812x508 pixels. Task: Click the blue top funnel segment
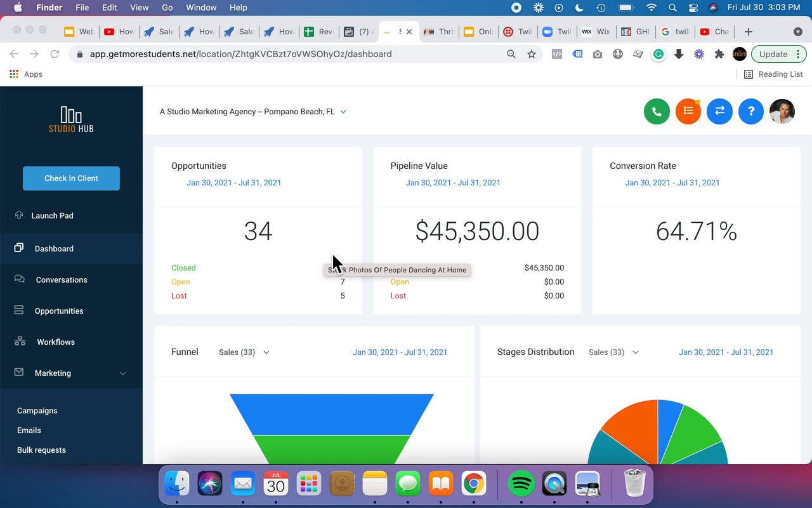tap(332, 414)
